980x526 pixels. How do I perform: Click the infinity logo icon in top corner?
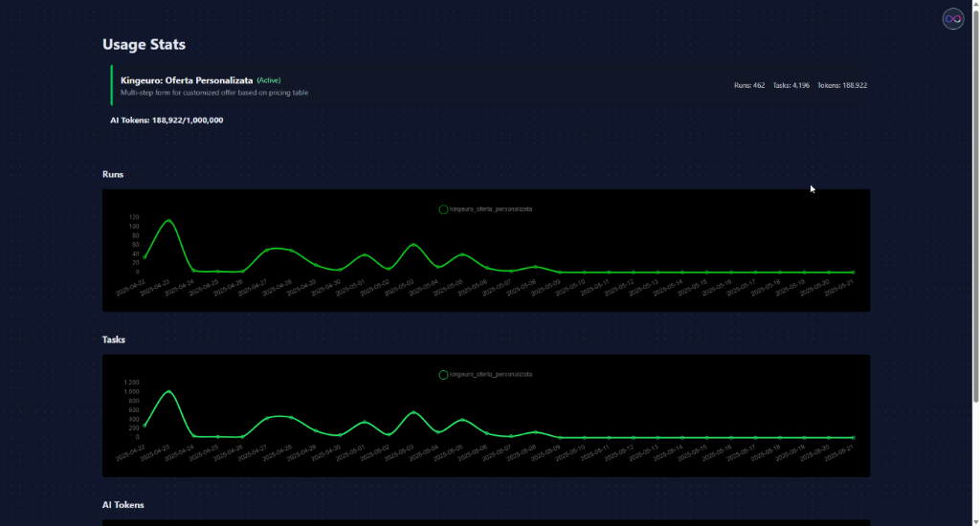952,19
